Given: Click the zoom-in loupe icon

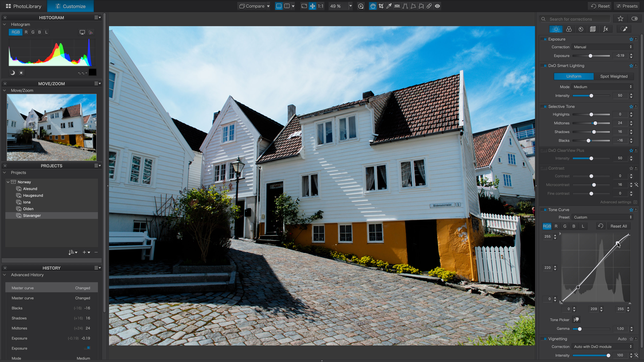Looking at the screenshot, I should click(x=361, y=6).
